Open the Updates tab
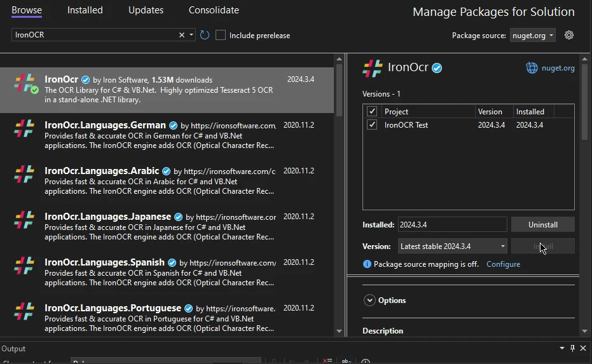 pos(146,10)
